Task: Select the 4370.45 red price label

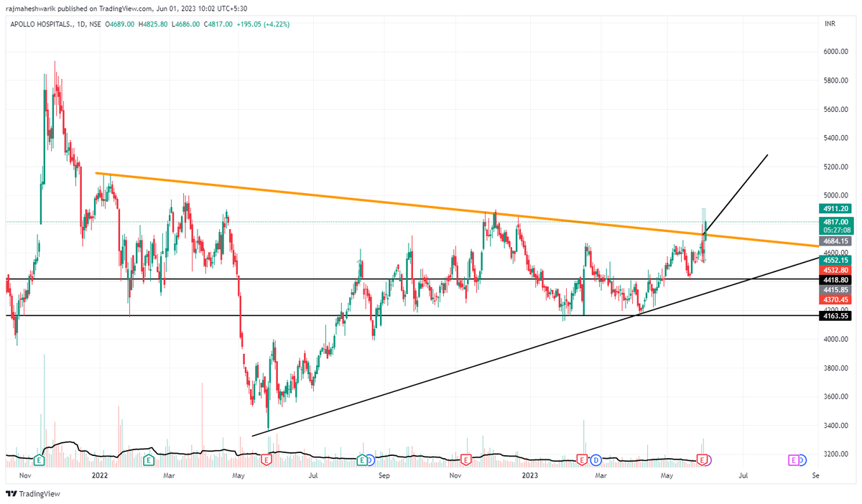Action: click(835, 299)
